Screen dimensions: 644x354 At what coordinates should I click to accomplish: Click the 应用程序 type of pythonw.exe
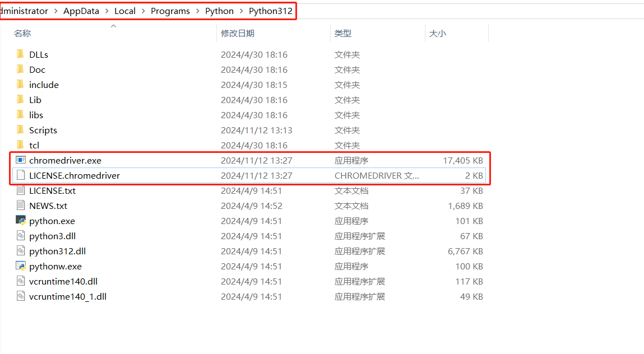351,267
